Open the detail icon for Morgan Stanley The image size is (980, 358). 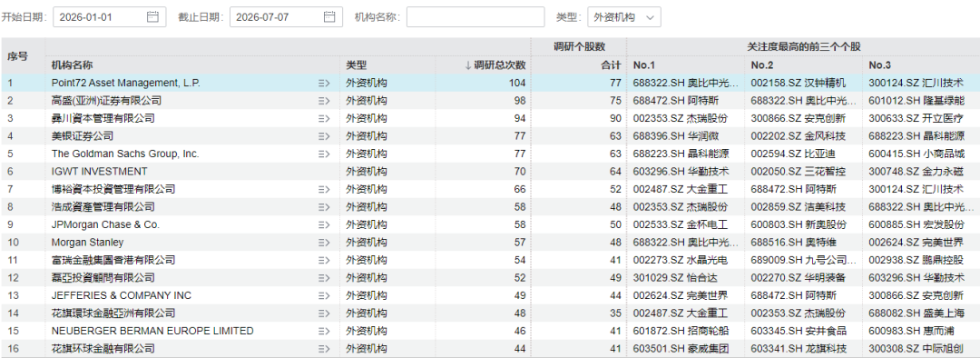point(323,243)
